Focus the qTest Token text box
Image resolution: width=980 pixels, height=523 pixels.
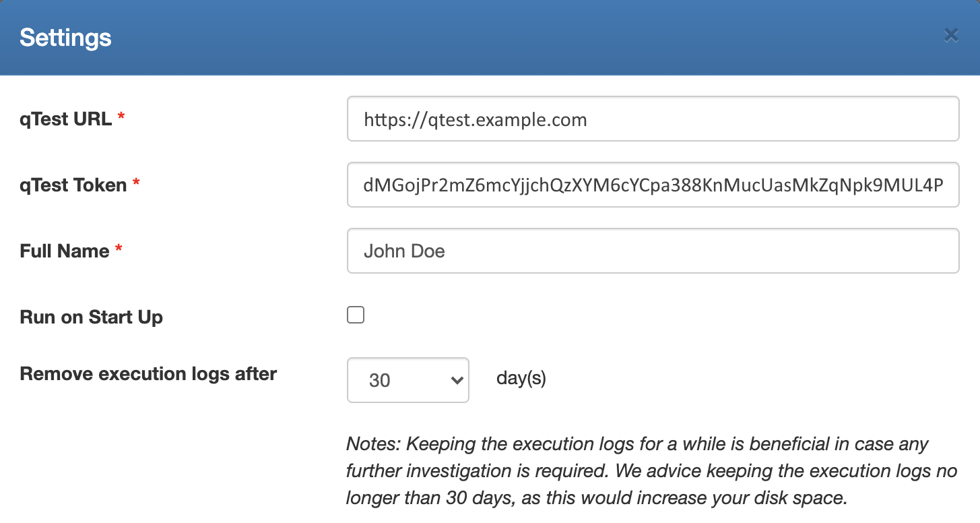click(652, 185)
